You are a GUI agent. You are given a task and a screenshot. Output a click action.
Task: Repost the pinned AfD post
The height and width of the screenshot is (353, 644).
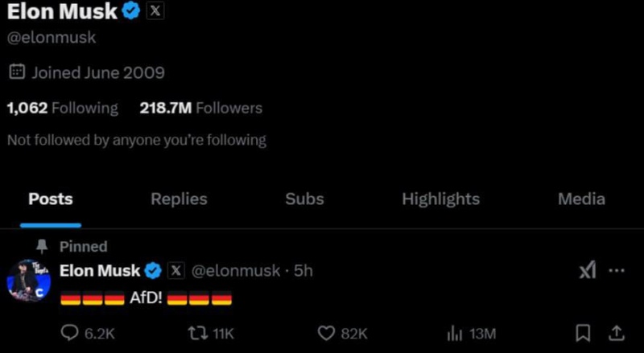pos(197,333)
